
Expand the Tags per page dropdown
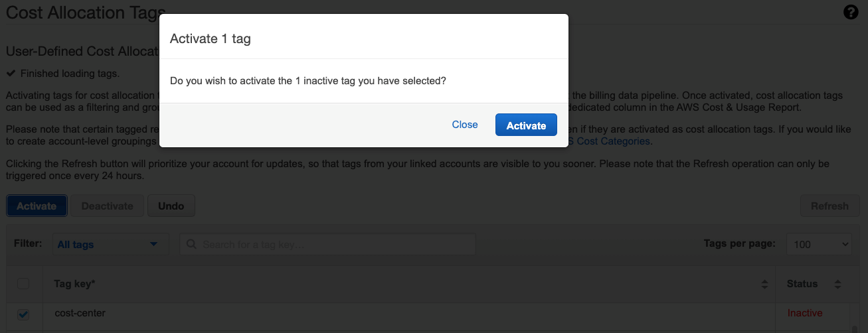(x=819, y=244)
